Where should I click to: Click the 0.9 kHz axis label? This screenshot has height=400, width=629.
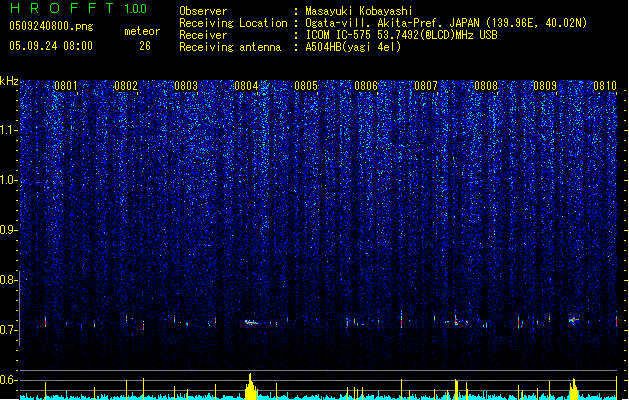8,230
